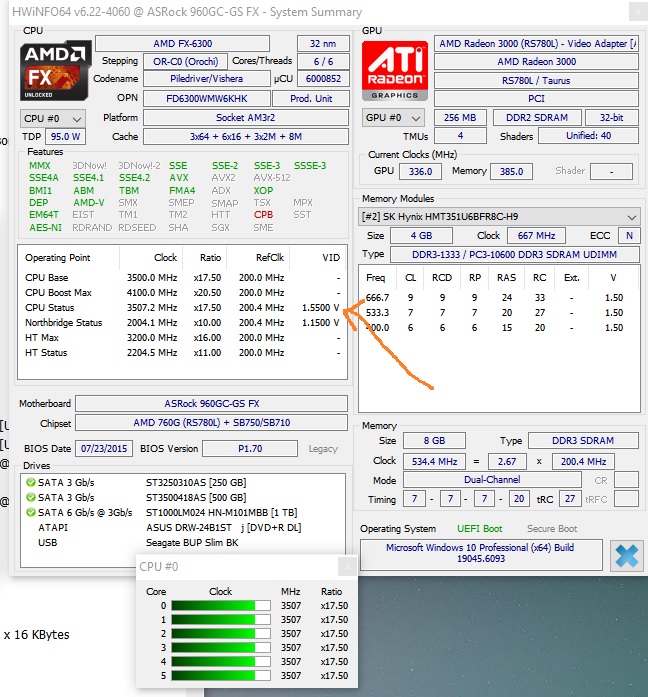Click the AMD 760G chipset field

(x=212, y=423)
